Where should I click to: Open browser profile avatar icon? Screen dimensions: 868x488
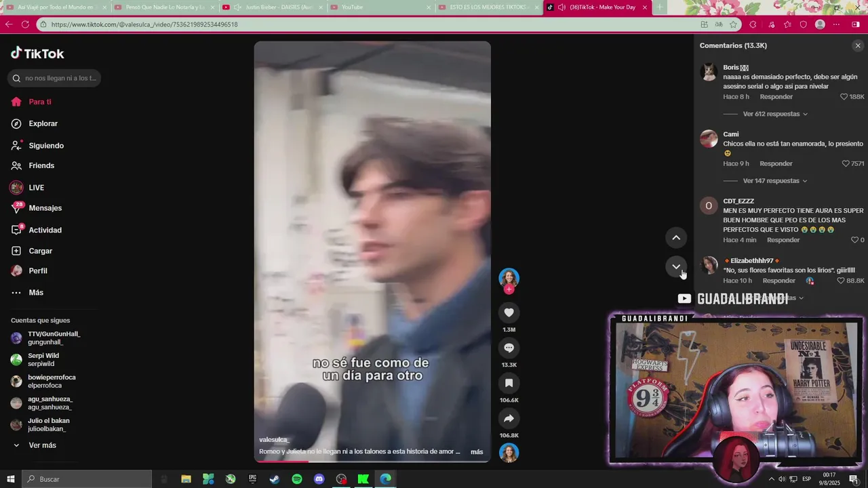coord(820,24)
